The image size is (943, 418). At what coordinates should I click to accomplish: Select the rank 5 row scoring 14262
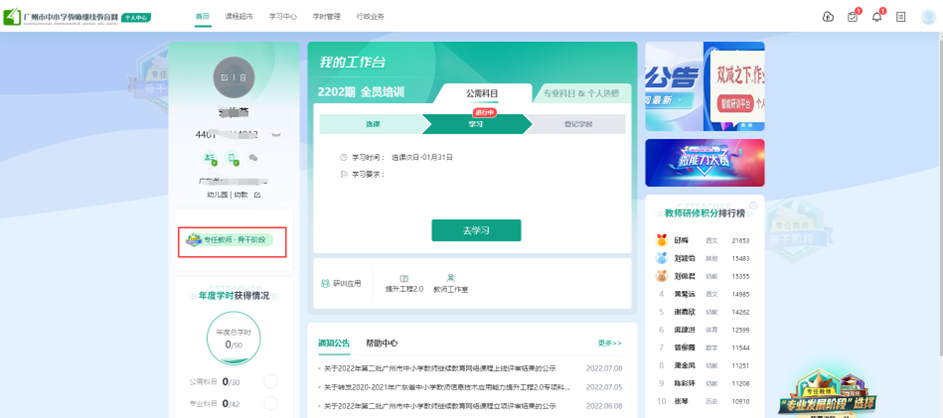[x=705, y=312]
